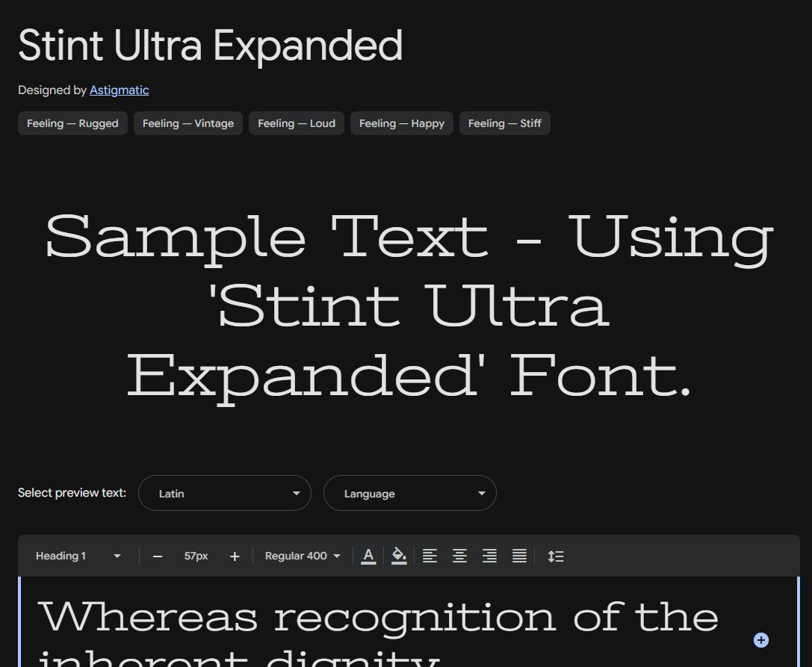Open the Regular 400 weight dropdown

click(303, 556)
